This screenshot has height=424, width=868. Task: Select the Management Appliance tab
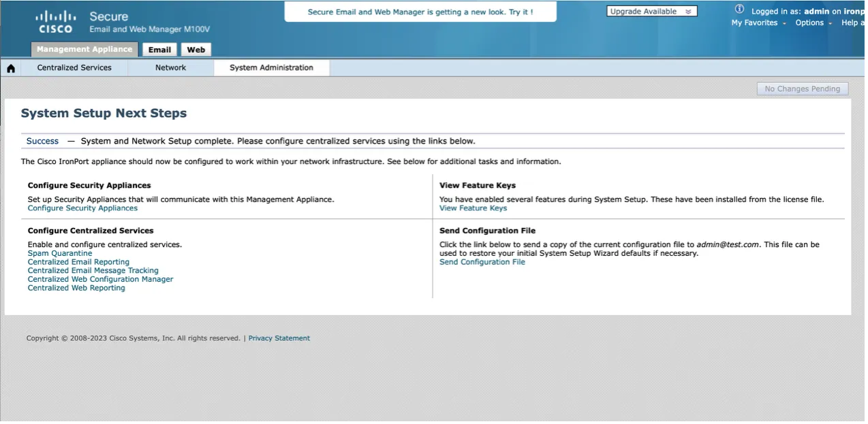[x=84, y=50]
